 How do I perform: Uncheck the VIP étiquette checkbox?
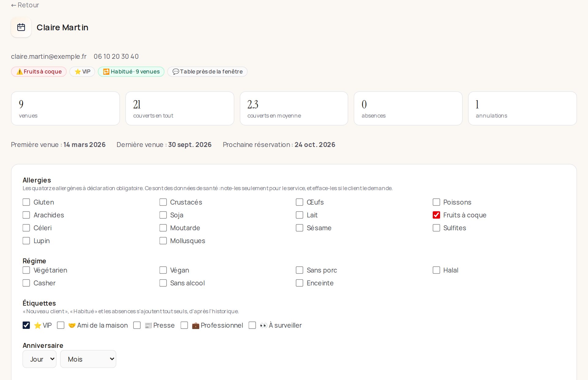tap(26, 325)
